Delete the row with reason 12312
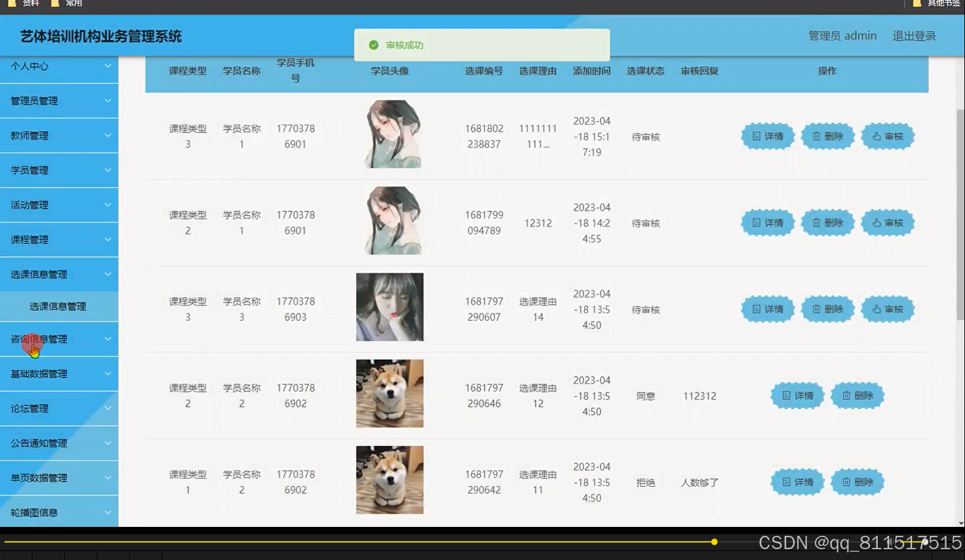The width and height of the screenshot is (965, 560). coord(828,223)
